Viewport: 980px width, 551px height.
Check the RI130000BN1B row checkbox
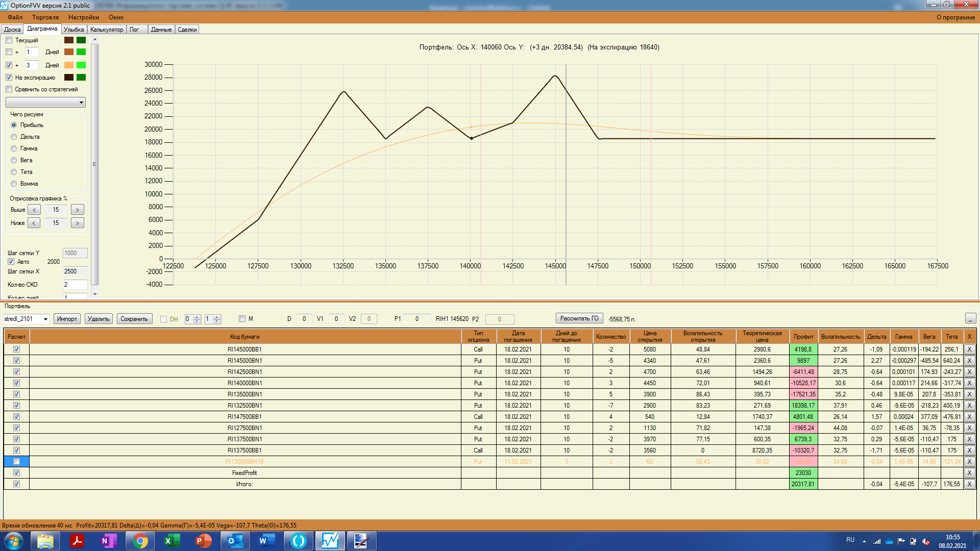(x=16, y=462)
